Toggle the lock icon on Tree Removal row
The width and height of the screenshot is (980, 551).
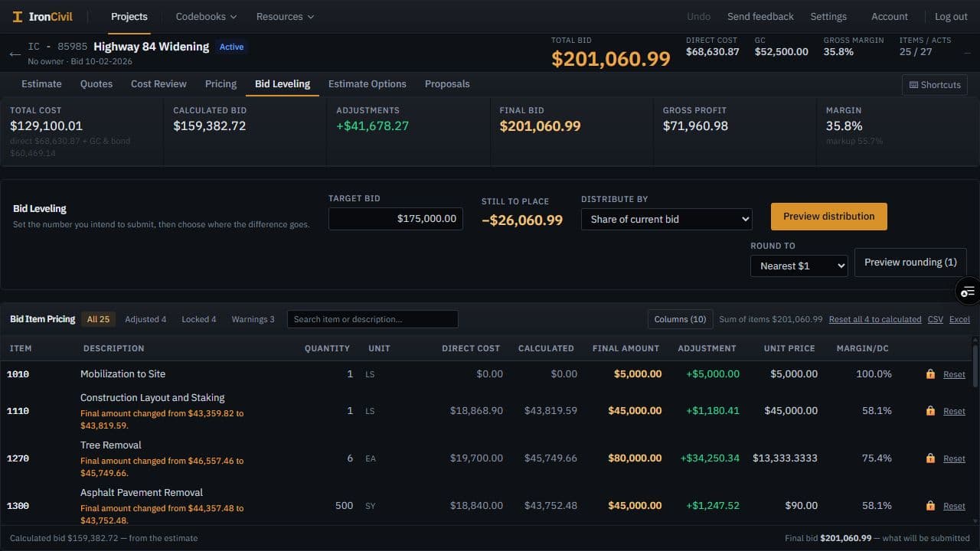pyautogui.click(x=930, y=458)
